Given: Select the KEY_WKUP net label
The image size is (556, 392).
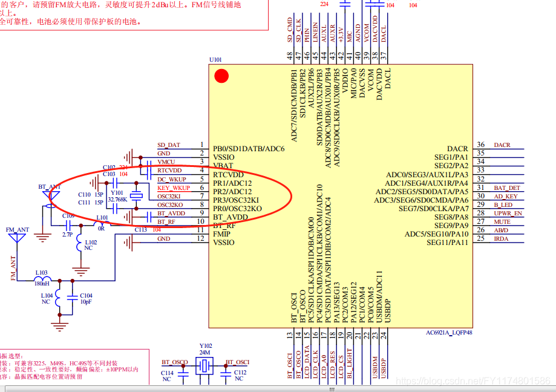Looking at the screenshot, I should pos(174,188).
